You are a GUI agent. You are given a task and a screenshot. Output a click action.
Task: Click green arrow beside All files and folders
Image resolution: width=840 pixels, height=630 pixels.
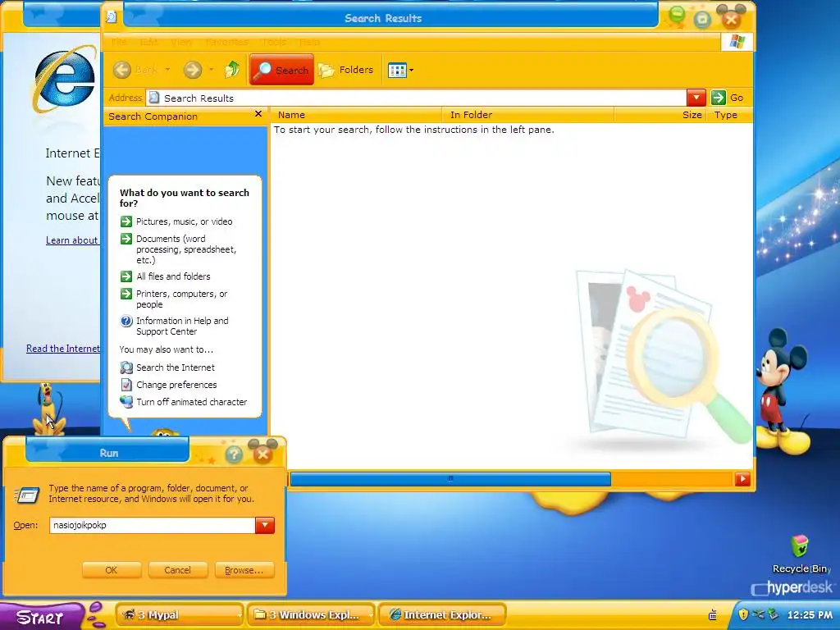point(126,276)
